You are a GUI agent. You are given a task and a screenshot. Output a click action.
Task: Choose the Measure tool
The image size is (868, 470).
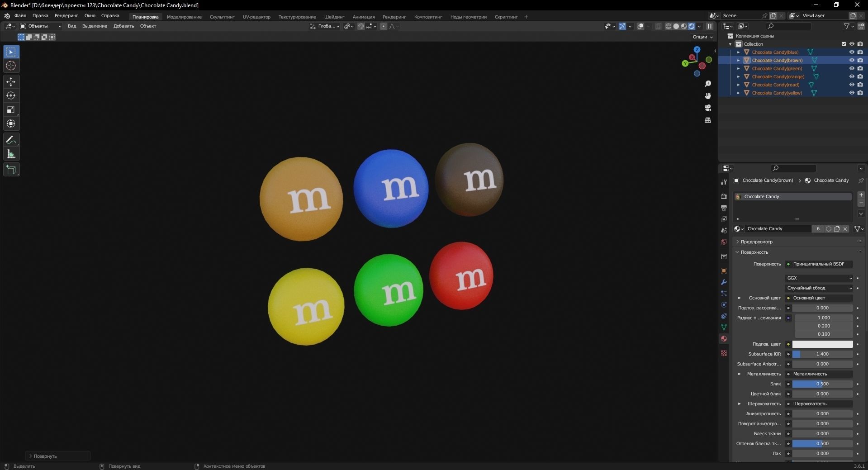[x=11, y=154]
